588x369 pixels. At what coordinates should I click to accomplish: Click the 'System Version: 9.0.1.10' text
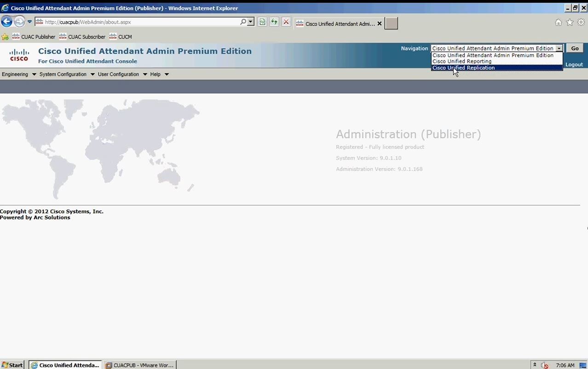369,158
